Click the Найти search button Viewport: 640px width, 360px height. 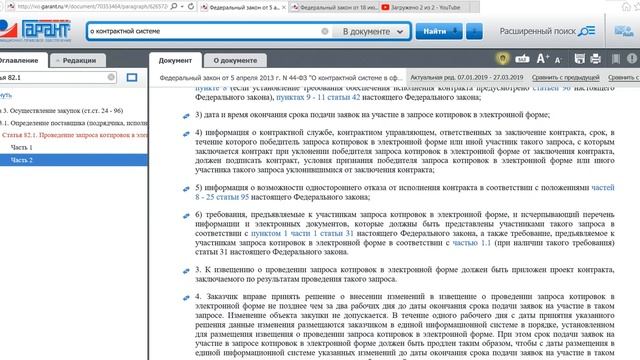(439, 31)
